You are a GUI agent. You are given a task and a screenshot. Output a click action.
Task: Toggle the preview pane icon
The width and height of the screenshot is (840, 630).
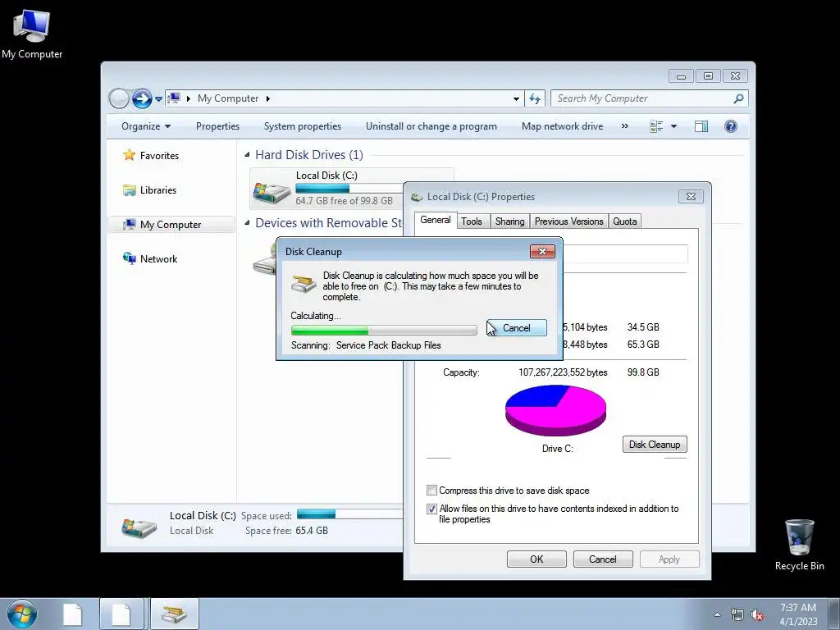coord(701,126)
